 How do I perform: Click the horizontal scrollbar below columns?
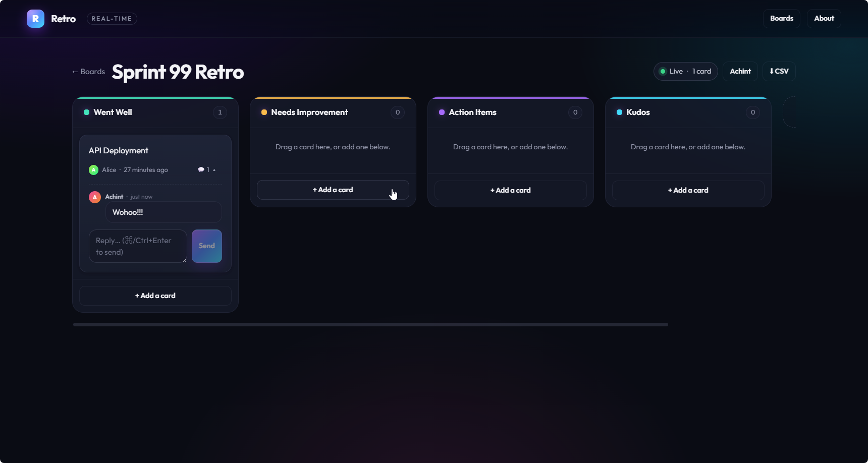point(370,325)
